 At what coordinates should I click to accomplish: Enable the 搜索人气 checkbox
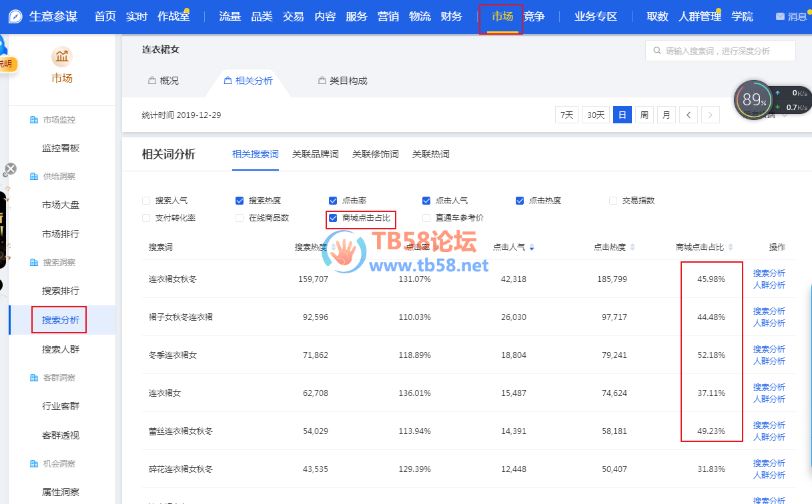click(x=146, y=201)
